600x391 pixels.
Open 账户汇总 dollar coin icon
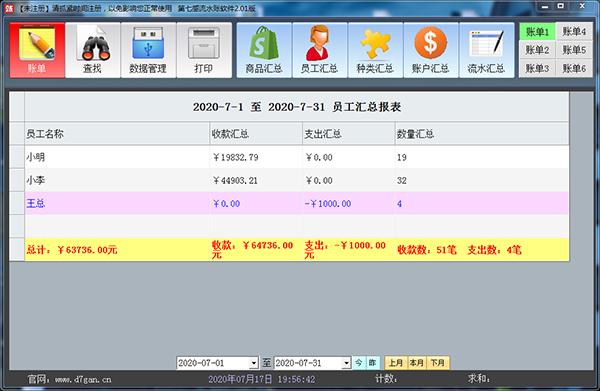430,50
